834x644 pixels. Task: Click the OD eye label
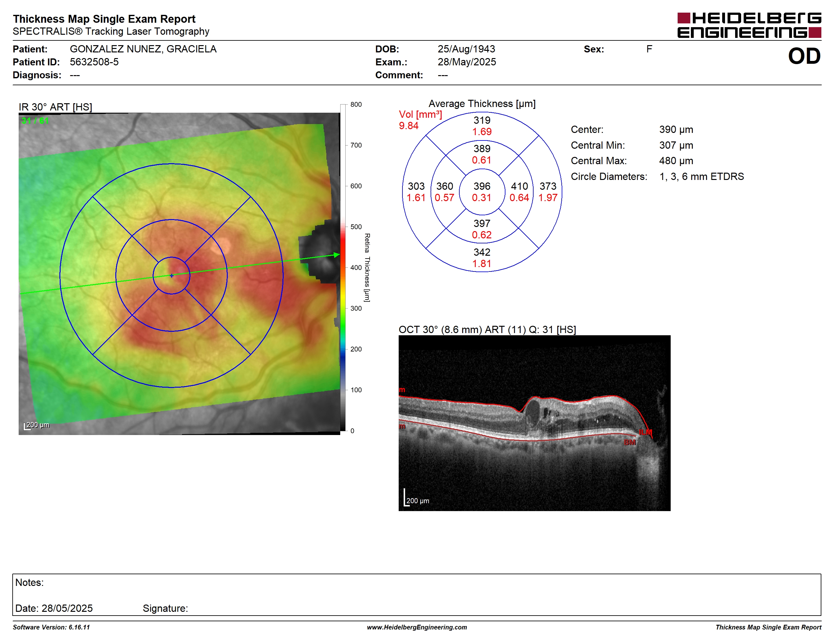coord(804,56)
